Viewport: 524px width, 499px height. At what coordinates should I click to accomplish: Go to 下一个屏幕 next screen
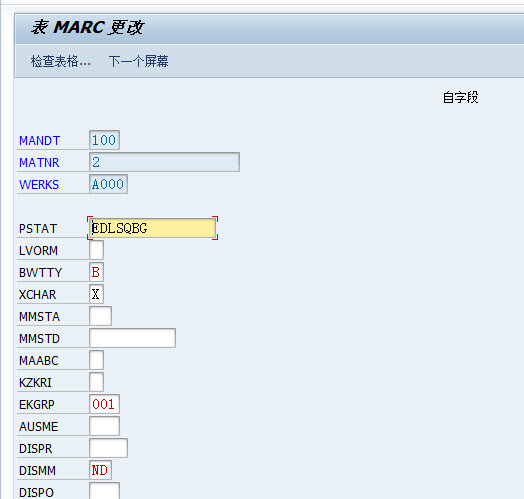(139, 61)
